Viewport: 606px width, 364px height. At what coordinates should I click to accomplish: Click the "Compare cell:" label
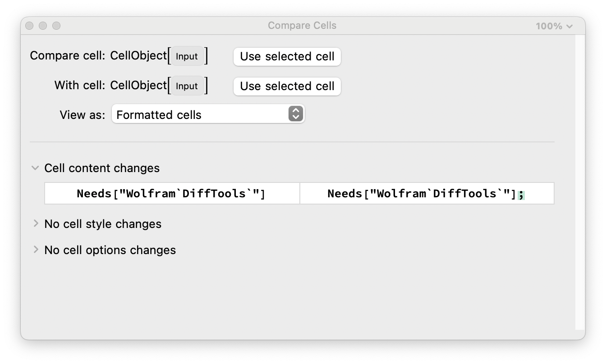[68, 56]
